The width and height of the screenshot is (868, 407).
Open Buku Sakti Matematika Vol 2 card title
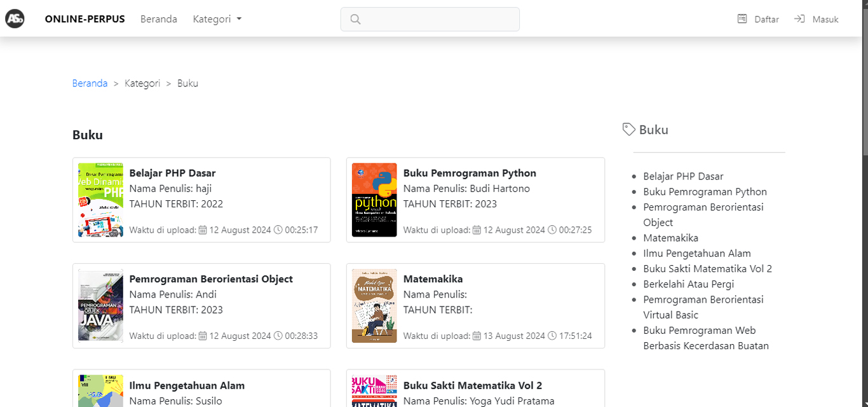tap(473, 385)
